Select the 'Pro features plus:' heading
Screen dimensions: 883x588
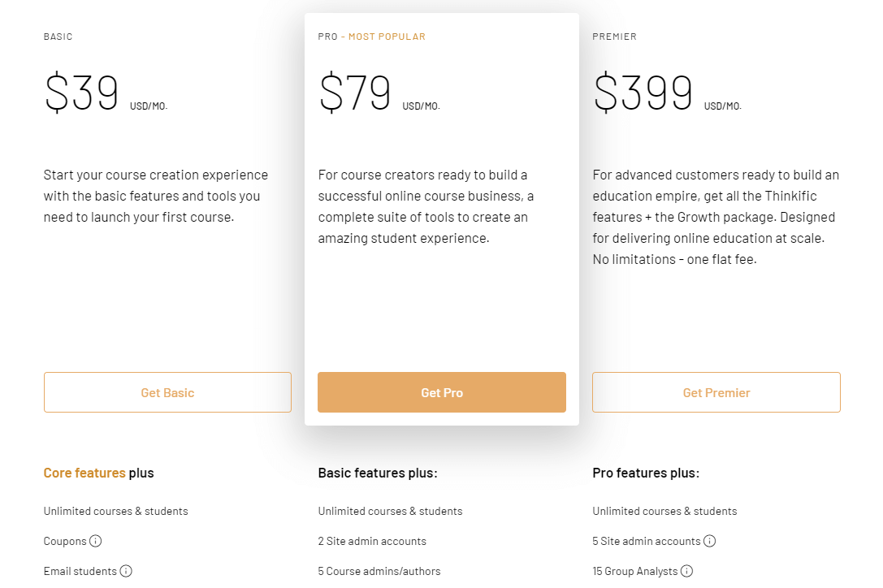point(646,473)
